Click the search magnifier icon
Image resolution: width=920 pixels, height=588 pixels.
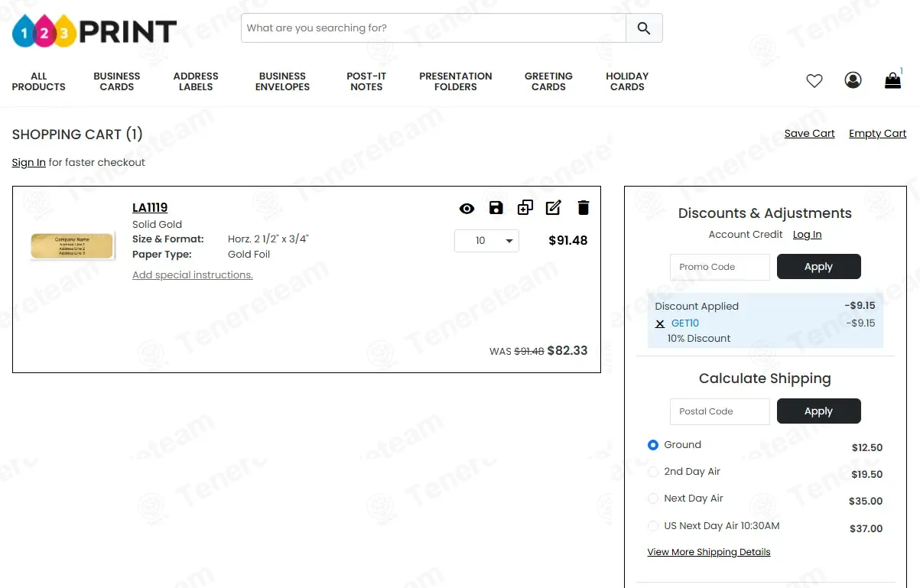click(644, 28)
